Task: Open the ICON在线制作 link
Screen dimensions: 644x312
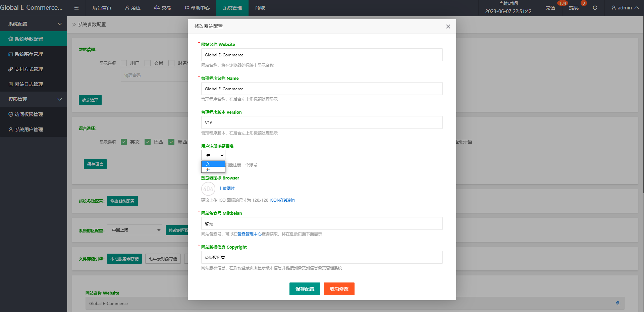Action: coord(283,200)
